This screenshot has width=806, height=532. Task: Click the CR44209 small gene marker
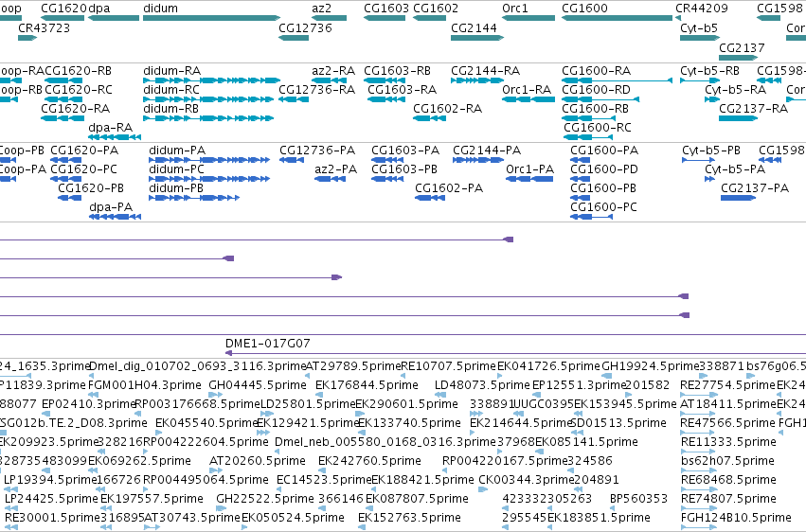pyautogui.click(x=678, y=18)
